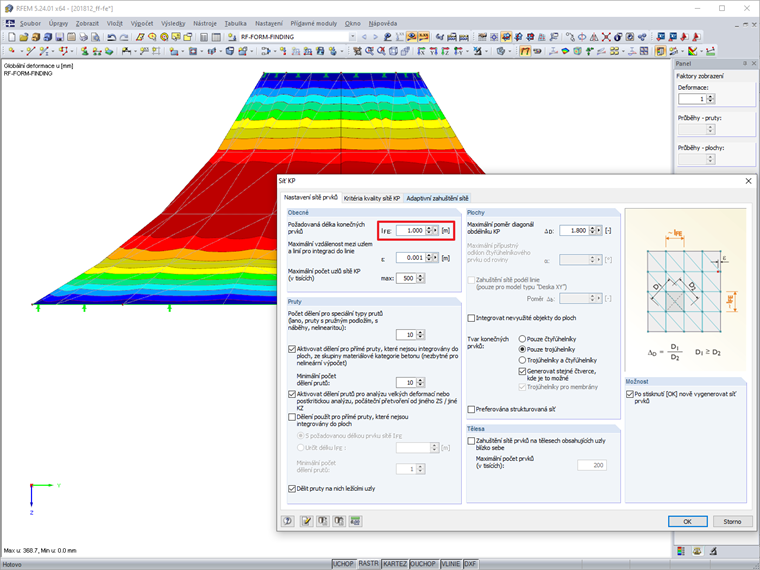Click the color scale icon in Panel footer

[x=681, y=551]
